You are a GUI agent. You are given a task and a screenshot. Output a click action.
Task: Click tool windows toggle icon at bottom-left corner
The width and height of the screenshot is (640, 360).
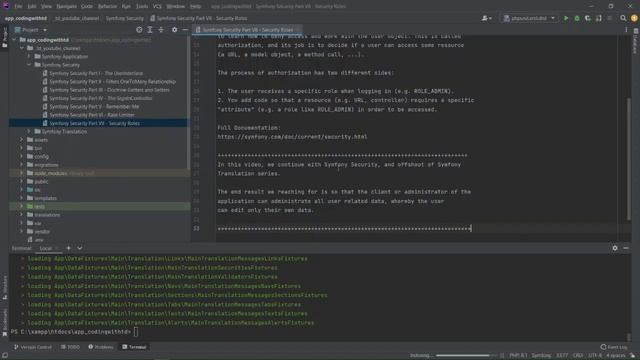point(4,356)
